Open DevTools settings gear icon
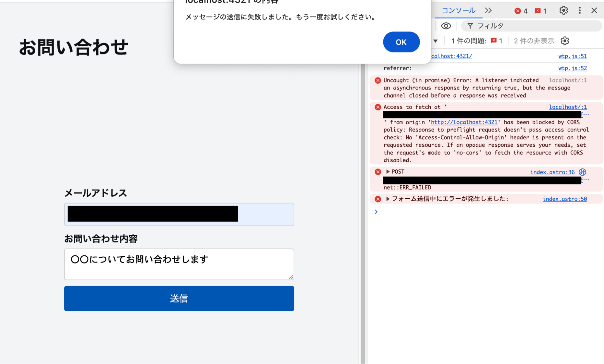This screenshot has width=604, height=364. click(563, 11)
